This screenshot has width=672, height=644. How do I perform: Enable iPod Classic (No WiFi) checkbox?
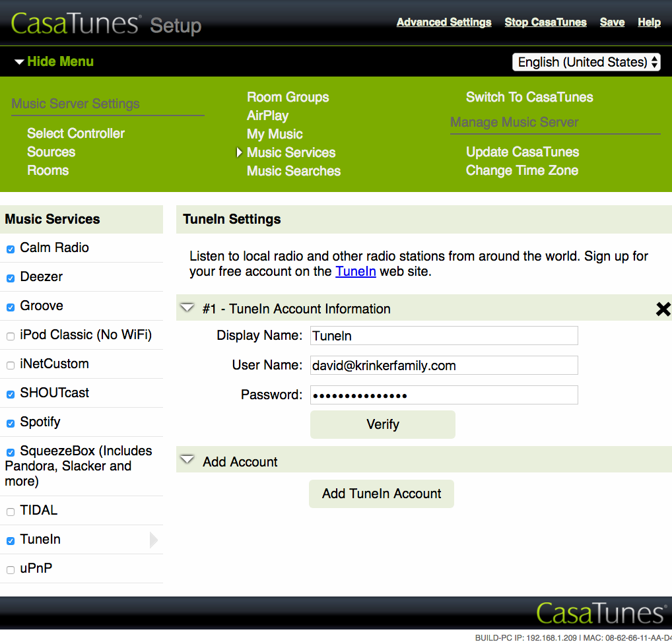coord(11,337)
